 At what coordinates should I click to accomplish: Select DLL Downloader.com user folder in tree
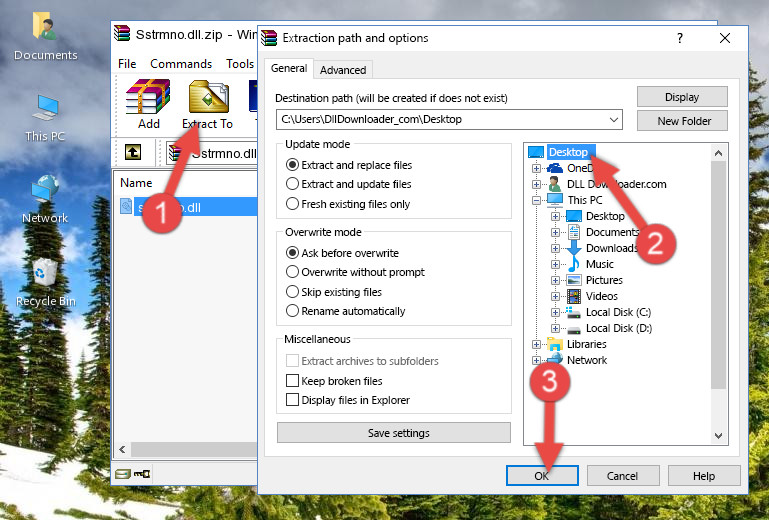click(616, 184)
